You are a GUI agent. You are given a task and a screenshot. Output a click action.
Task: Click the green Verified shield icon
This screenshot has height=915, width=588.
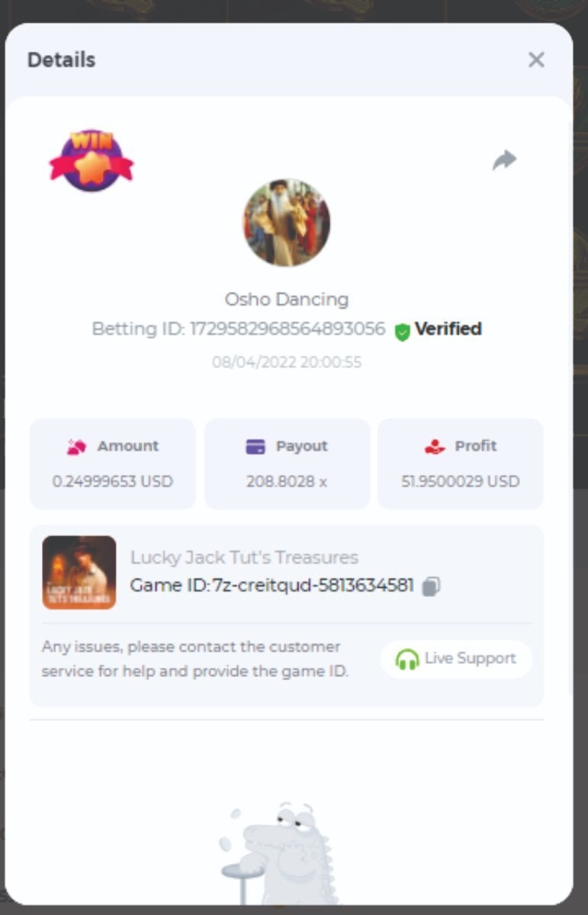click(402, 331)
